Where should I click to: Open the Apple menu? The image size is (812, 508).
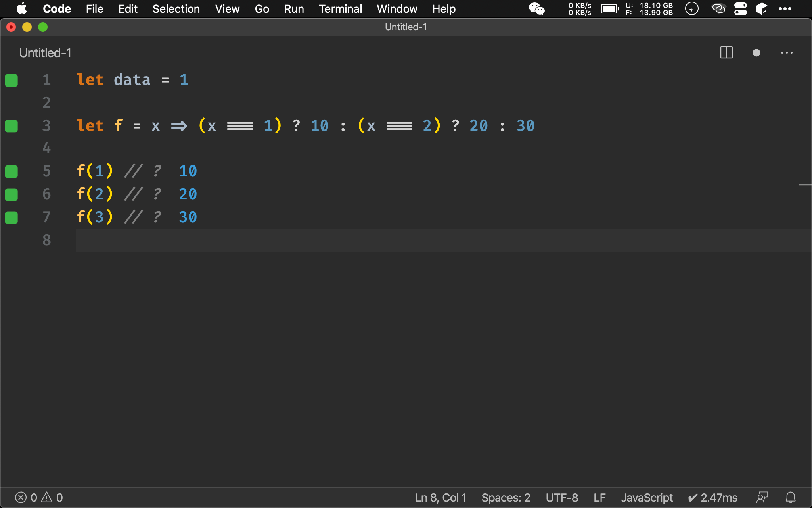[x=22, y=8]
